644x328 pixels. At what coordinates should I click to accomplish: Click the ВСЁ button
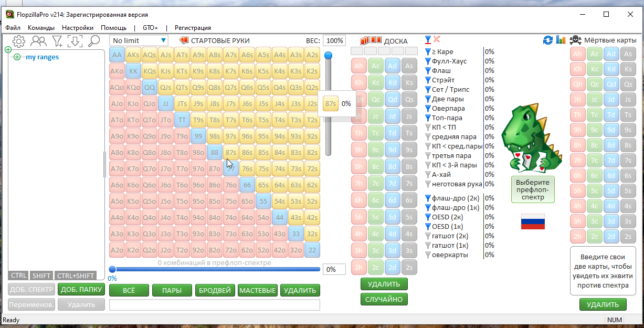[x=129, y=290]
